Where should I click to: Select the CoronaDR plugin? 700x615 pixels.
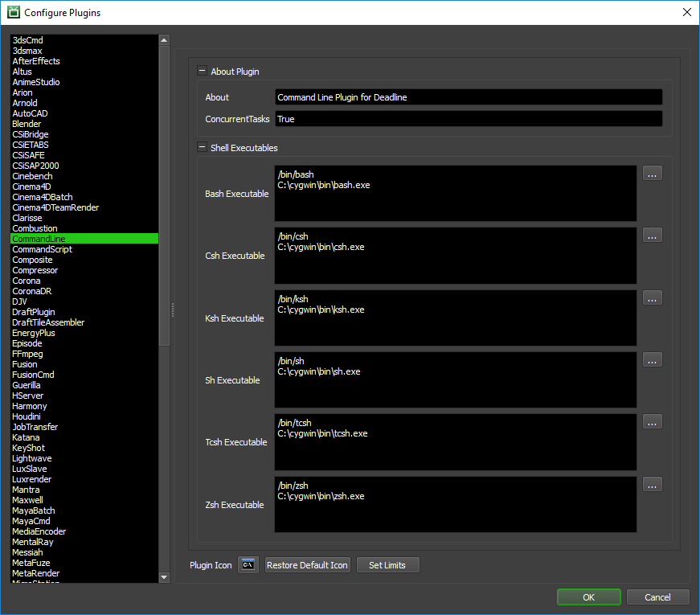pos(84,291)
